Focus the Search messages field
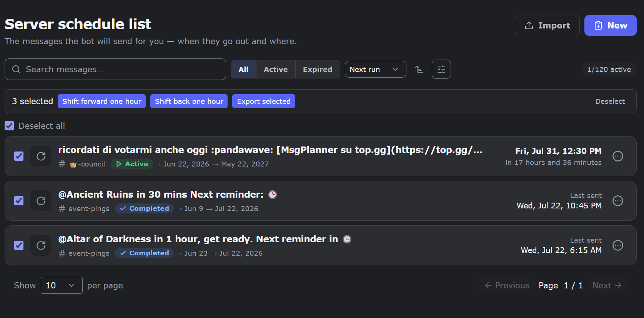Viewport: 644px width, 318px height. tap(115, 69)
